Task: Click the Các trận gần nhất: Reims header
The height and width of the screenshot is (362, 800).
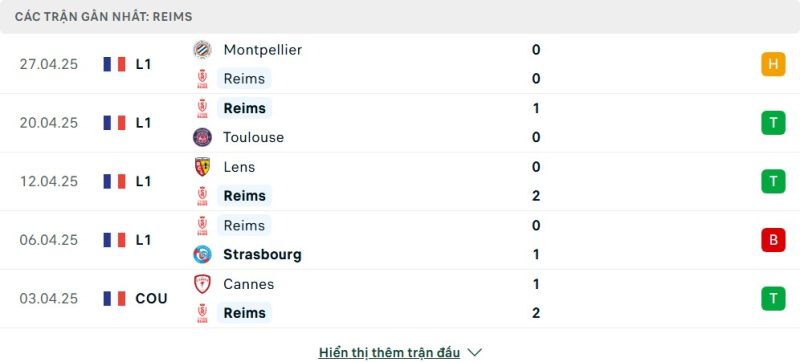Action: click(x=104, y=17)
